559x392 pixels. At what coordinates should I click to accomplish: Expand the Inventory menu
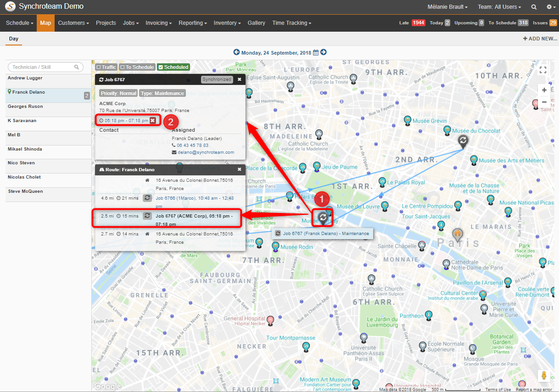tap(228, 23)
